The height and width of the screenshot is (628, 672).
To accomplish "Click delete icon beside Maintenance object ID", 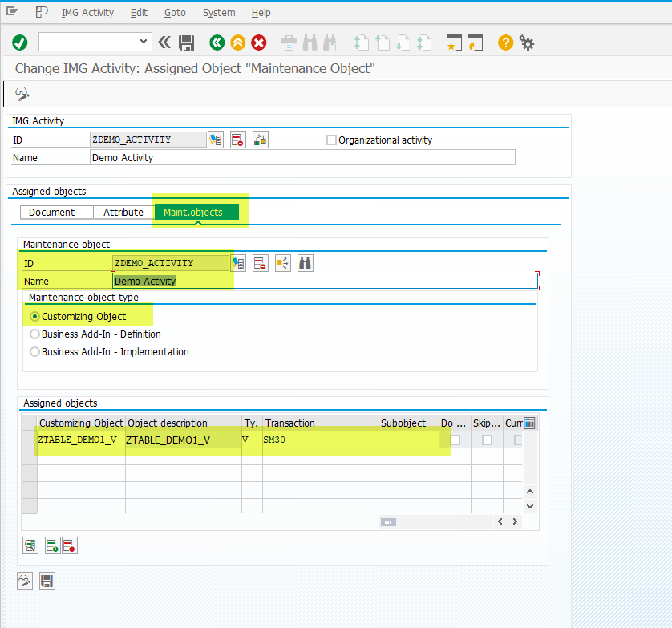I will pyautogui.click(x=261, y=263).
